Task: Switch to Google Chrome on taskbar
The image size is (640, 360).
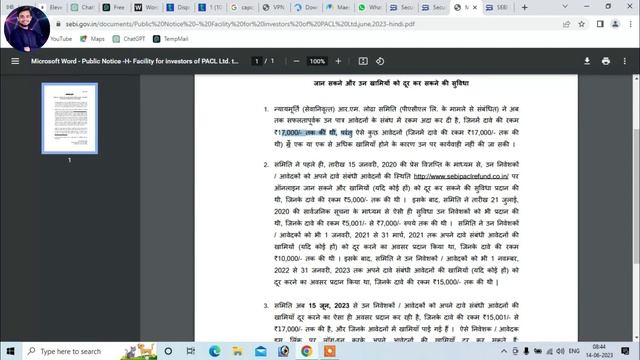Action: 307,351
